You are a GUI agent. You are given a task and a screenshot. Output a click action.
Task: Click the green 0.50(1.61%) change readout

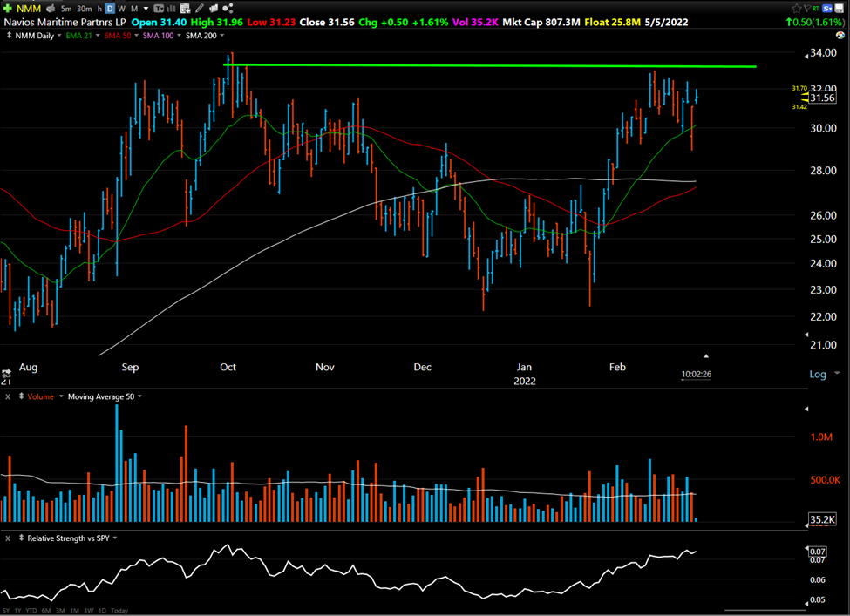click(x=815, y=22)
